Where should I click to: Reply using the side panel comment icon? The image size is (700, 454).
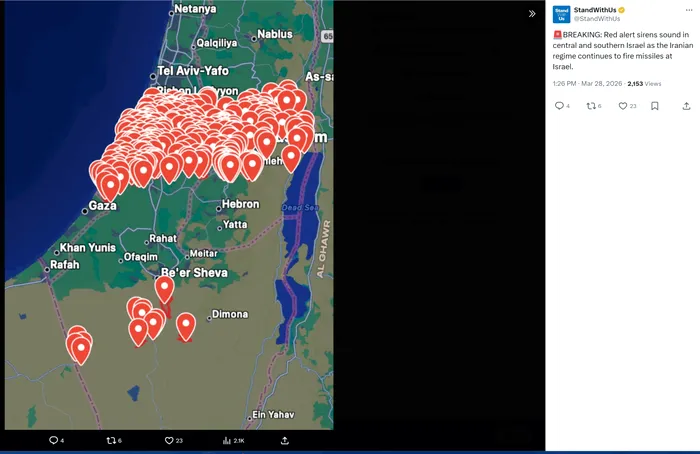point(560,106)
